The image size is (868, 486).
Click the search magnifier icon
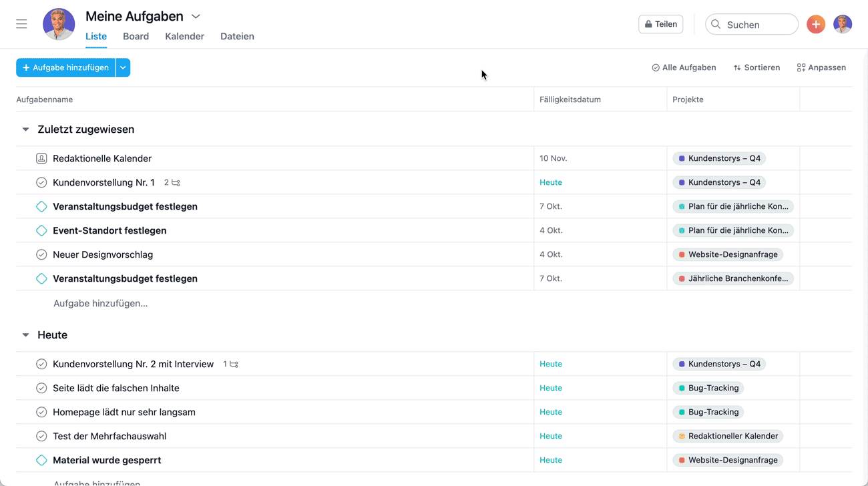[716, 24]
